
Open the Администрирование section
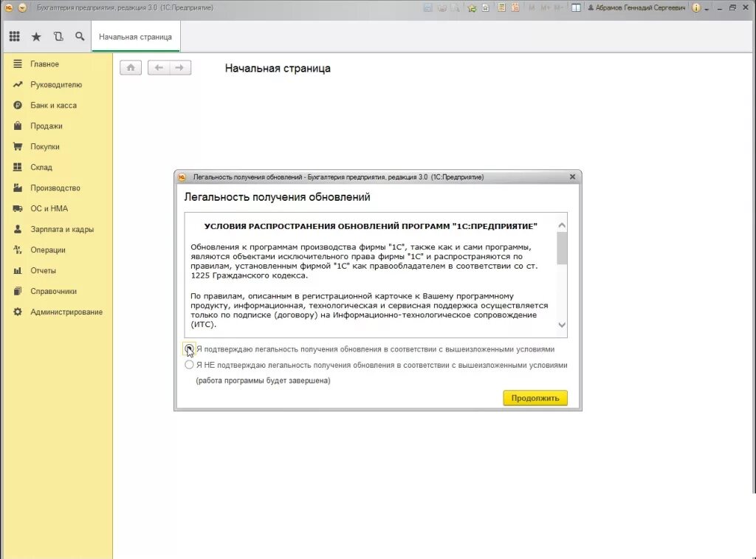point(66,312)
